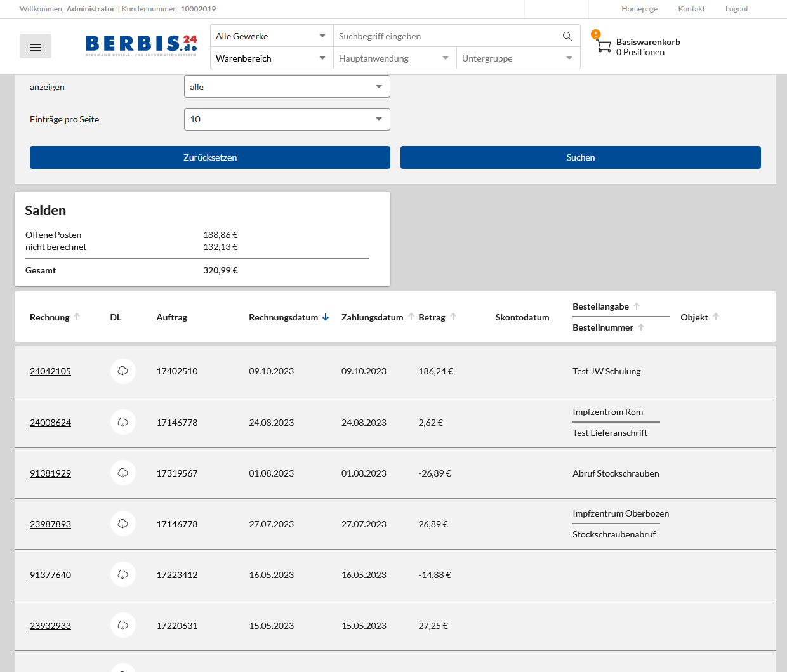This screenshot has width=787, height=672.
Task: Select Auftrag number 17223412
Action: pyautogui.click(x=177, y=575)
